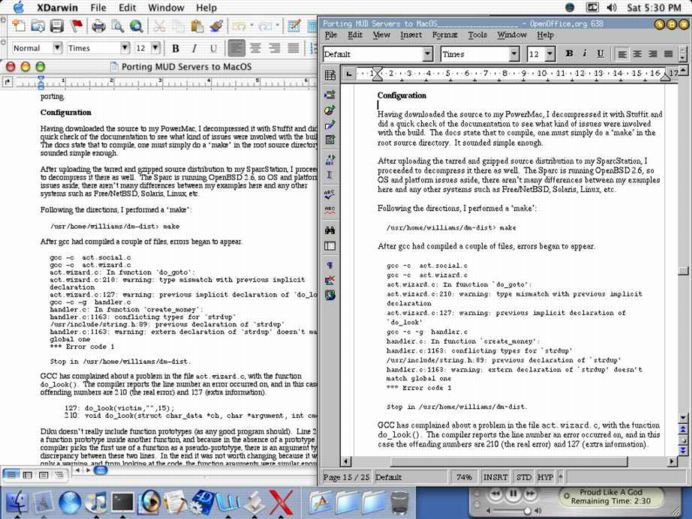692x519 pixels.
Task: Click the STD selection mode status field
Action: coord(524,477)
